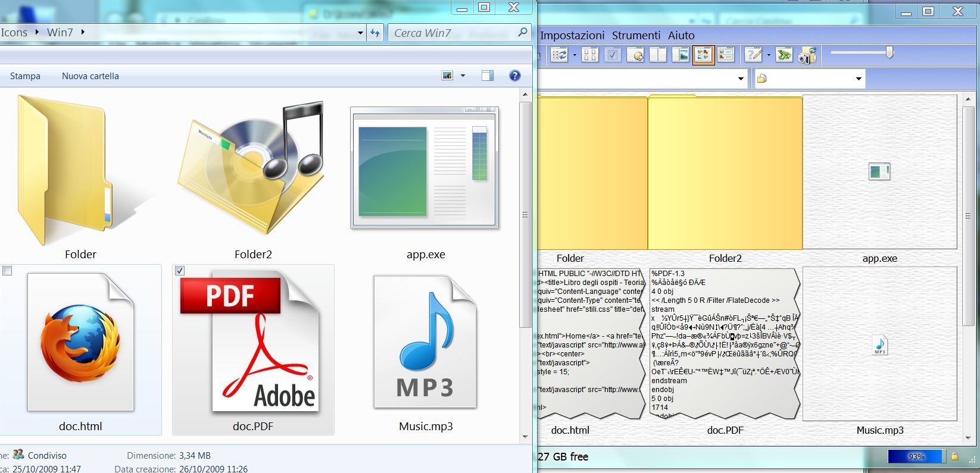Select Folder thumbnail in file manager
980x473 pixels.
592,172
